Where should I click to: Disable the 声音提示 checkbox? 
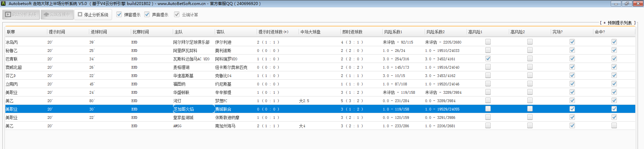pos(147,14)
